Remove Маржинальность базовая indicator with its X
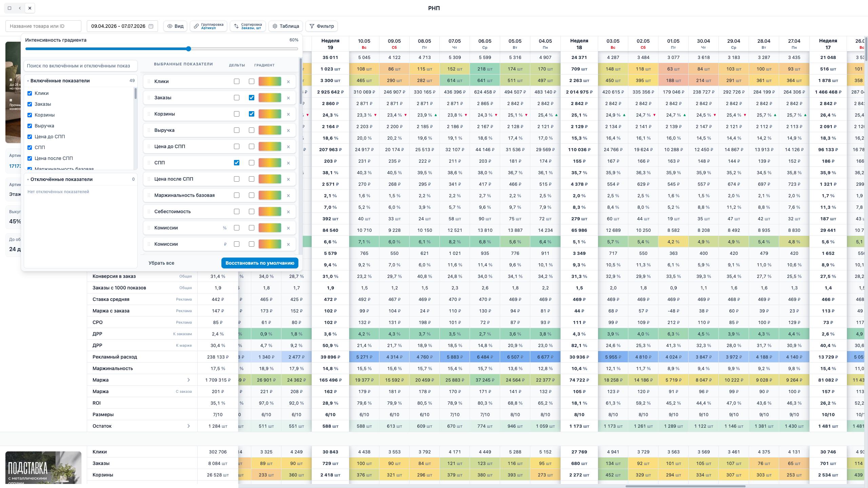This screenshot has height=488, width=868. pyautogui.click(x=288, y=196)
